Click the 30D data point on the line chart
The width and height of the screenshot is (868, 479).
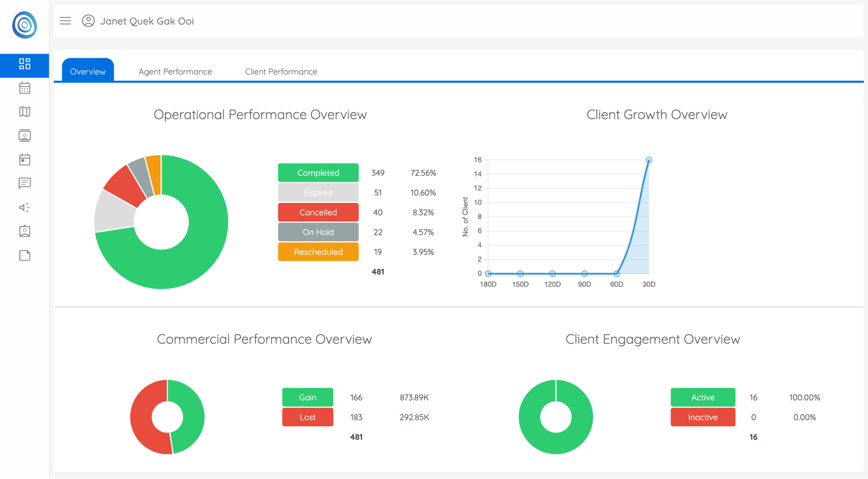(x=648, y=160)
